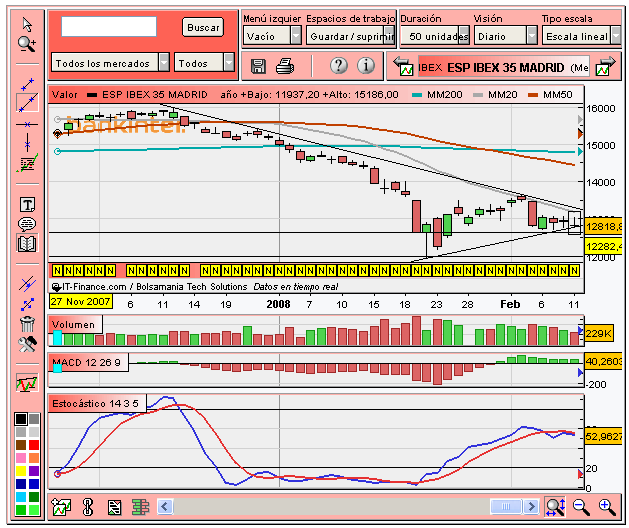Open the Visión Diario dropdown

[505, 36]
